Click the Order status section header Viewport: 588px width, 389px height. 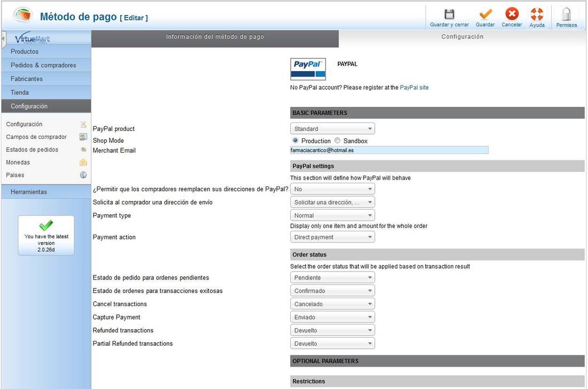[437, 254]
